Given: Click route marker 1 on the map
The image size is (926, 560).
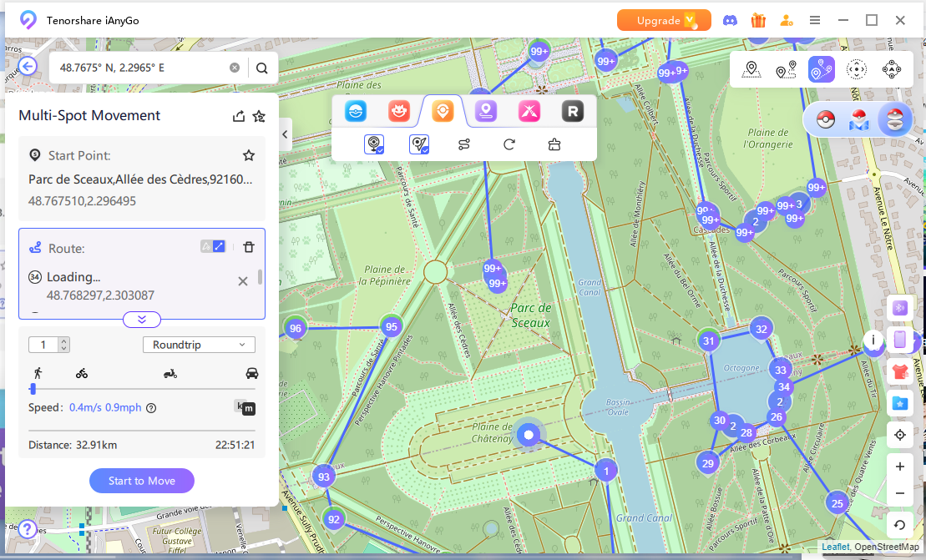Looking at the screenshot, I should (606, 471).
